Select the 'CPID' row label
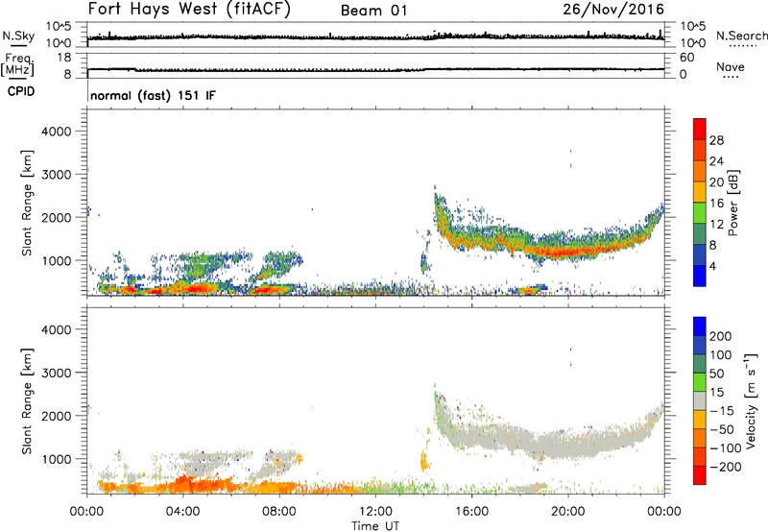768x532 pixels. click(x=21, y=91)
